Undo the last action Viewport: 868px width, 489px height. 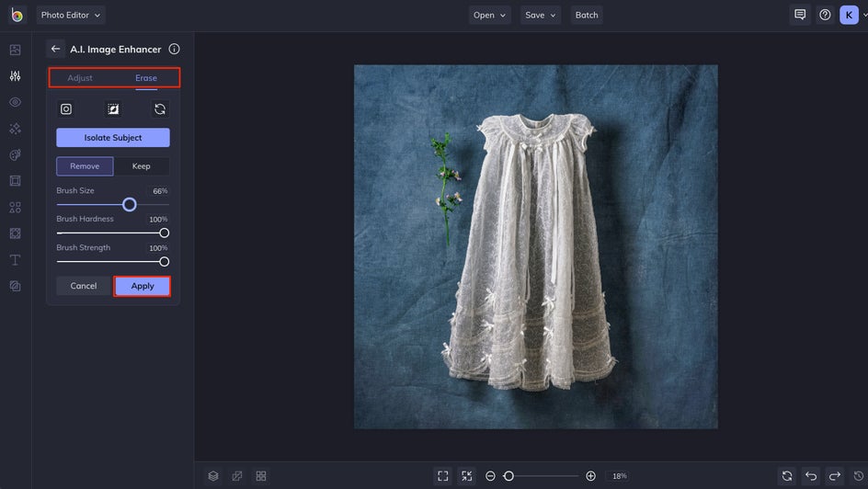[811, 476]
